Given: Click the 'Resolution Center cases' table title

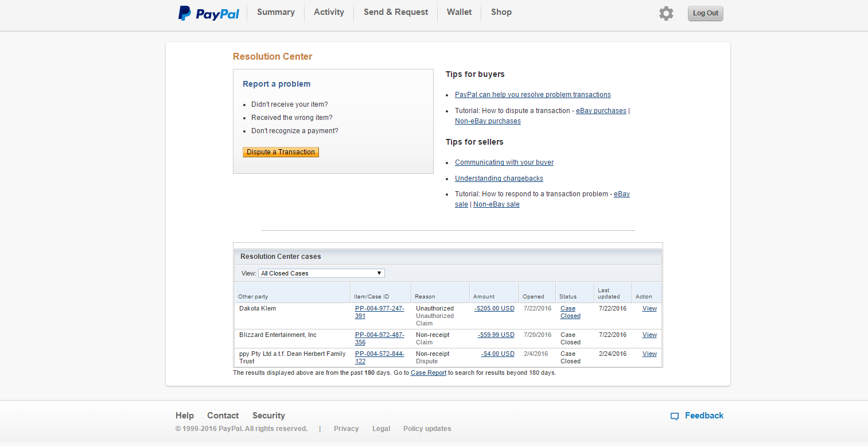Looking at the screenshot, I should (x=281, y=257).
